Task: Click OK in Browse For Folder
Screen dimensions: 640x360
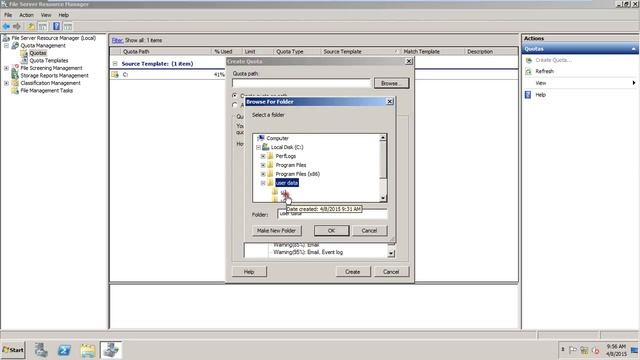Action: pos(331,231)
